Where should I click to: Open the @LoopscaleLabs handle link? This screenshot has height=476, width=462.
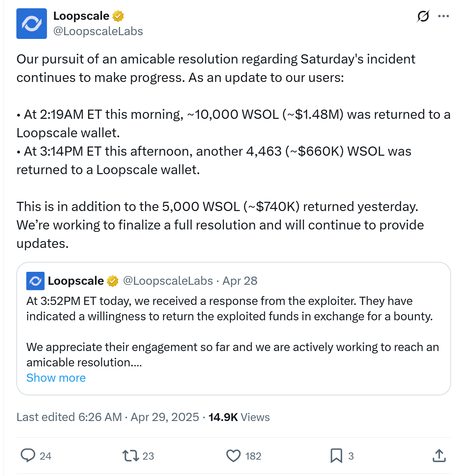click(98, 31)
